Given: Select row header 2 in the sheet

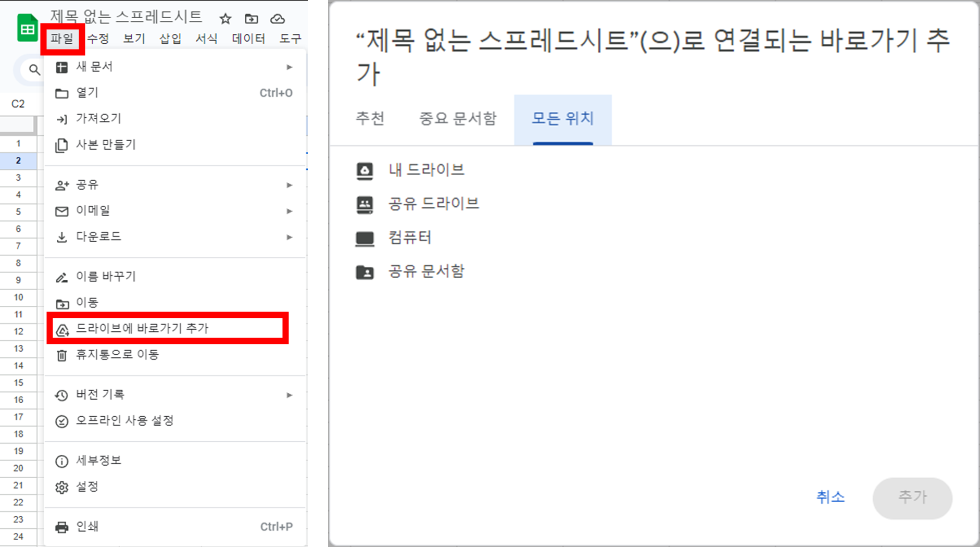Looking at the screenshot, I should pyautogui.click(x=19, y=160).
